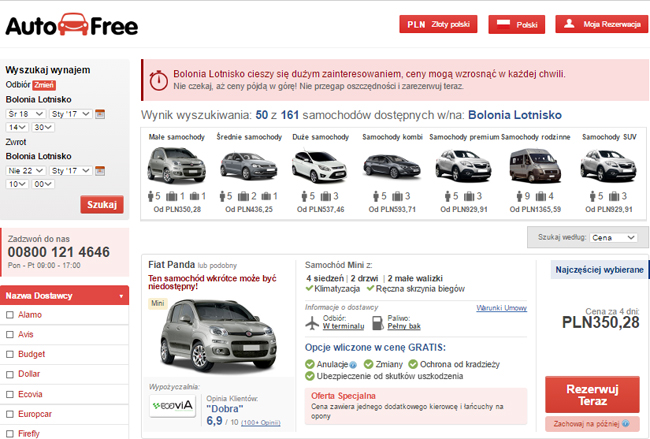The height and width of the screenshot is (439, 650).
Task: Click the Polish flag language icon
Action: tap(503, 24)
